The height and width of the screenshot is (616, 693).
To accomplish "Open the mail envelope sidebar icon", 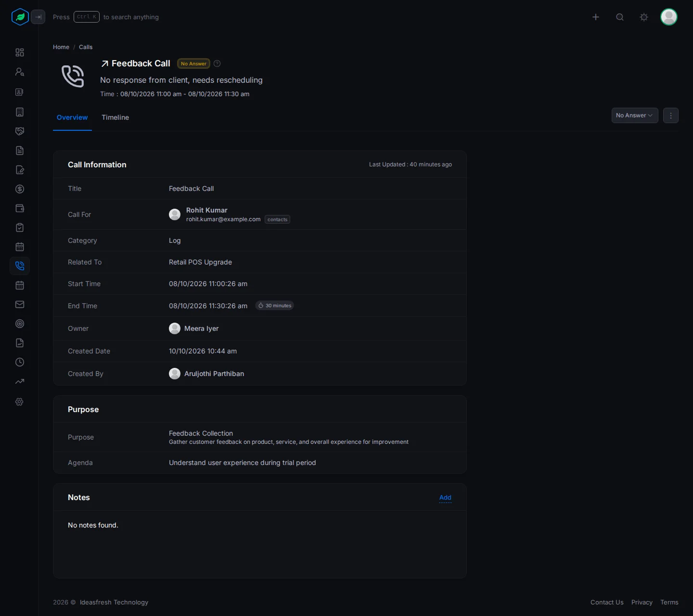I will pos(20,304).
